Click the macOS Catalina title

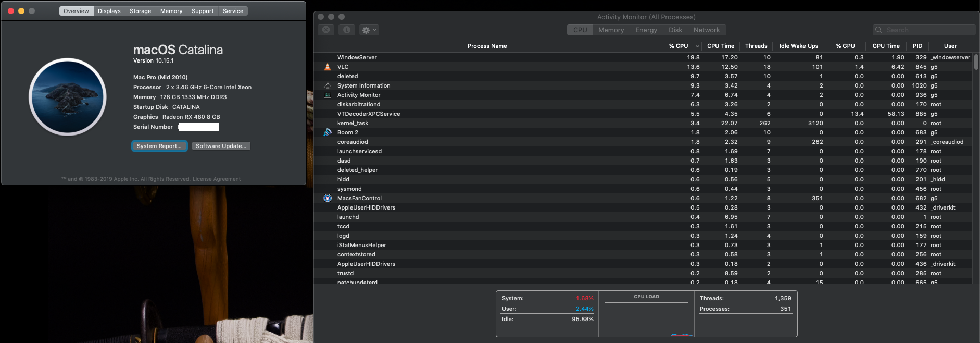pyautogui.click(x=178, y=50)
